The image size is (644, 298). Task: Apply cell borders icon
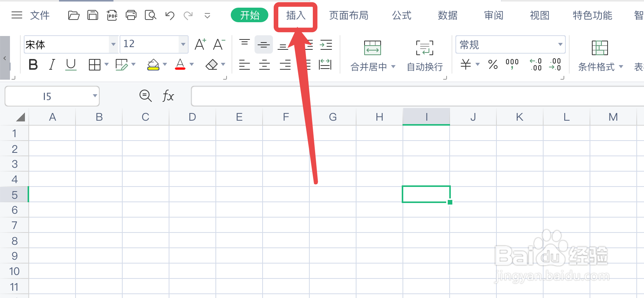94,65
